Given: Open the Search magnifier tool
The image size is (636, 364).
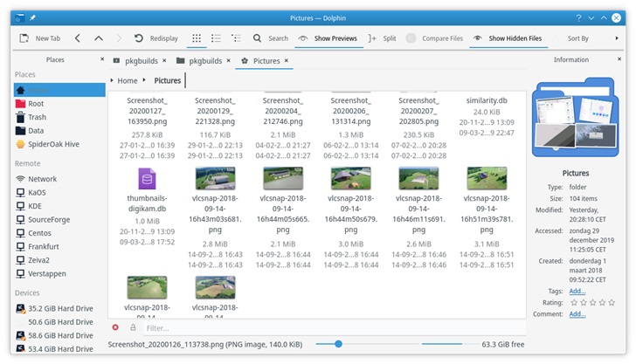Looking at the screenshot, I should click(x=257, y=38).
